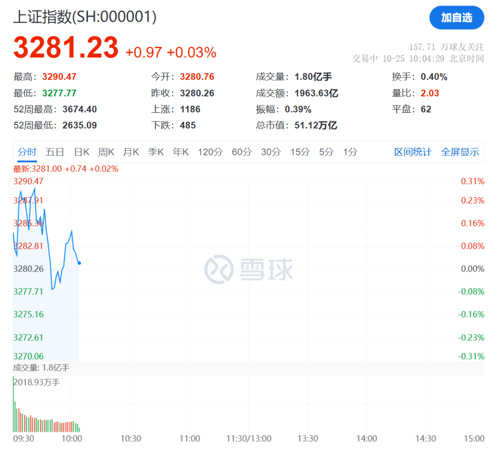Viewport: 500px width, 450px height.
Task: Click the 加自选 button
Action: coord(456,18)
